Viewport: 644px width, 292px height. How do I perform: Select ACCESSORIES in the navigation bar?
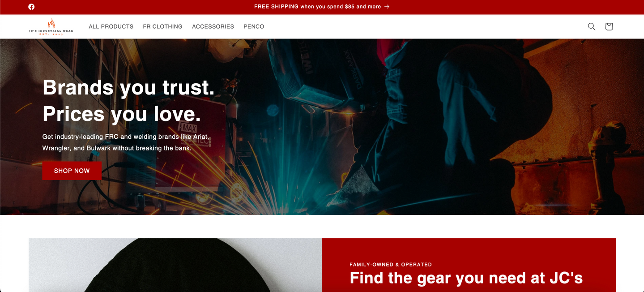point(213,26)
